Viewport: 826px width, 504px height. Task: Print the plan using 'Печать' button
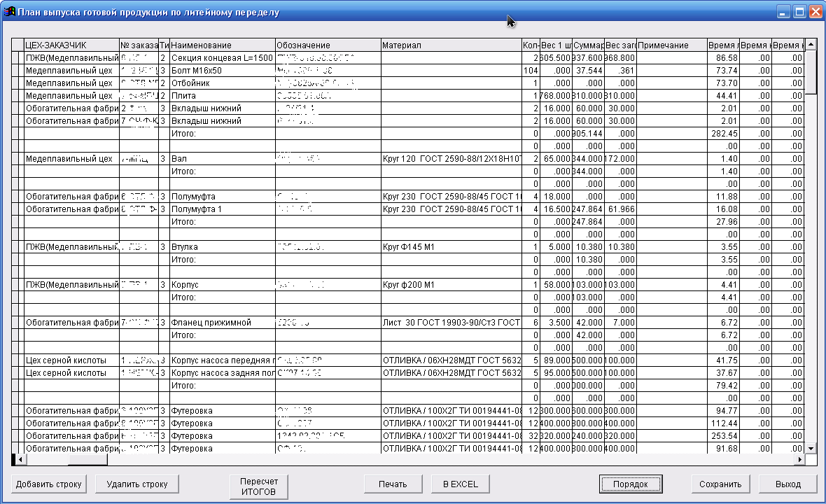pyautogui.click(x=393, y=484)
